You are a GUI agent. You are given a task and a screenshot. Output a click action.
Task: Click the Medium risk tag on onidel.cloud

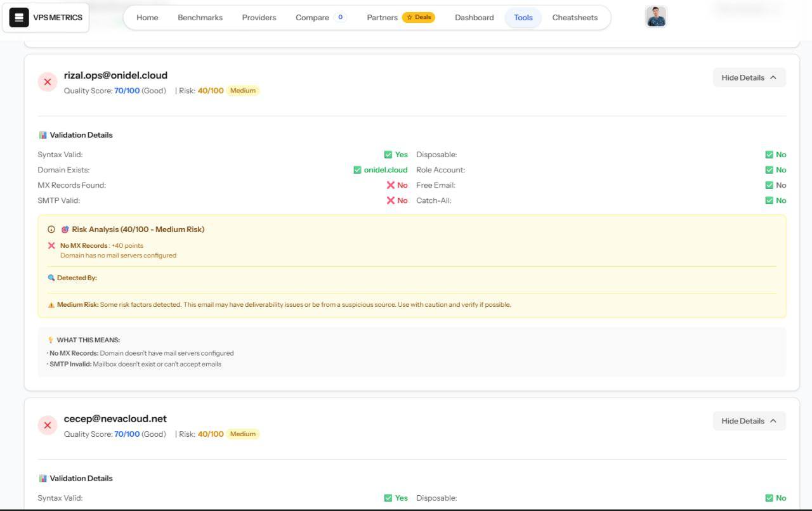click(x=243, y=91)
